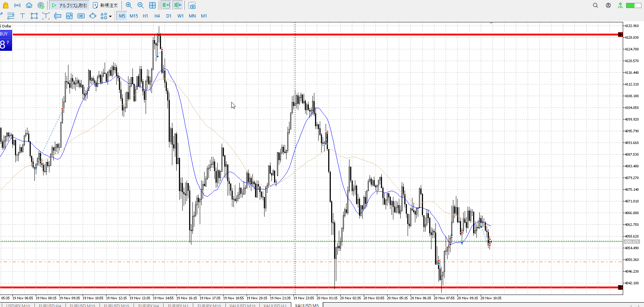The image size is (644, 307).
Task: Click the 新規注文 new order button
Action: point(105,5)
